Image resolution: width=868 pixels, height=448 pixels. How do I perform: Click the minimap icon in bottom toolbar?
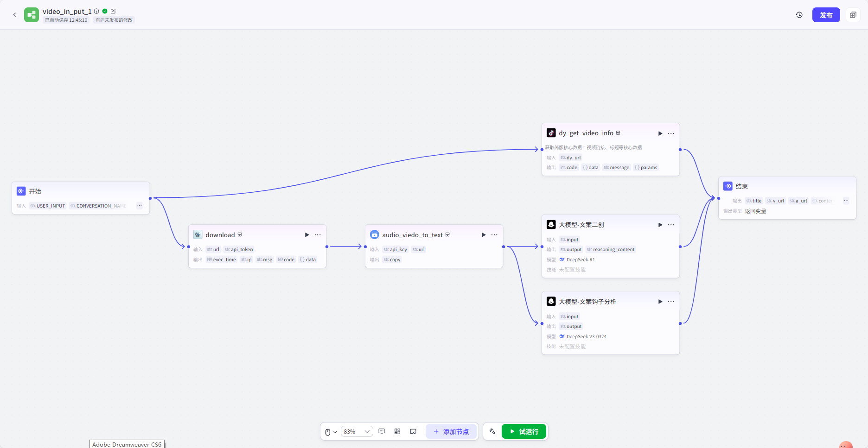point(413,431)
